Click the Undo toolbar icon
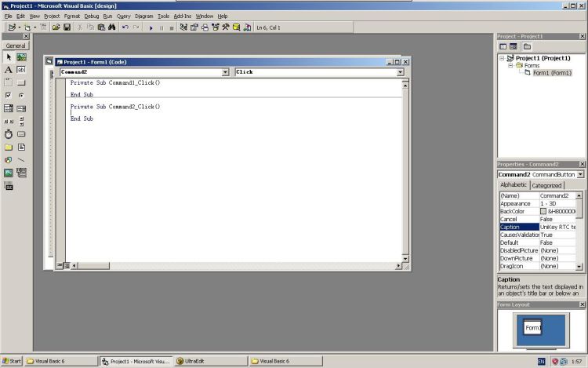Image resolution: width=588 pixels, height=368 pixels. (x=125, y=27)
